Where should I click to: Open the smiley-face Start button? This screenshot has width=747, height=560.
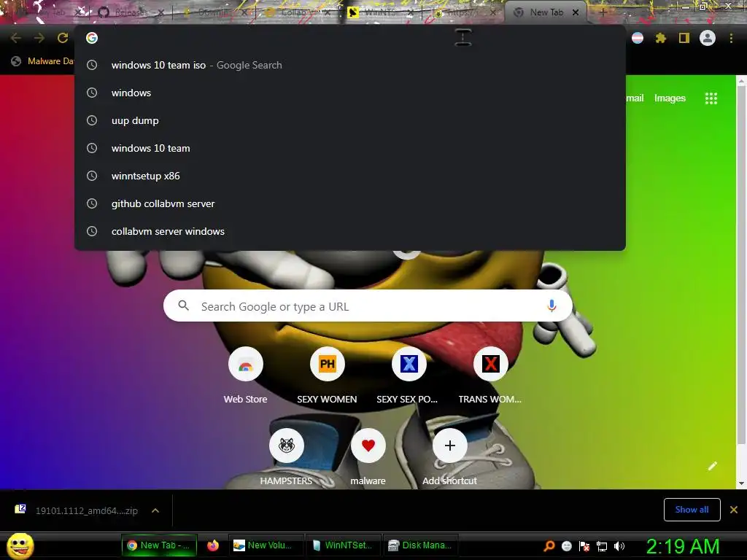(20, 545)
